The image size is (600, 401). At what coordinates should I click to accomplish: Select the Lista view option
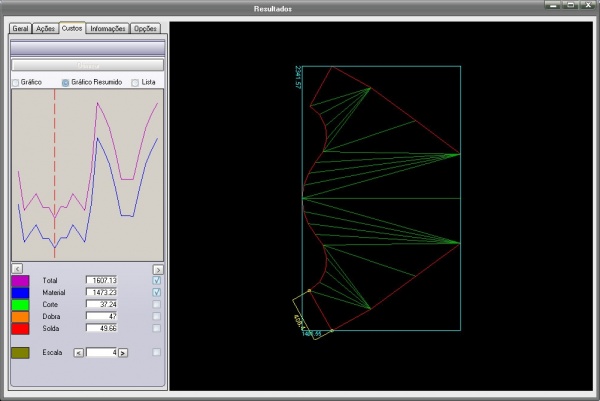point(136,82)
